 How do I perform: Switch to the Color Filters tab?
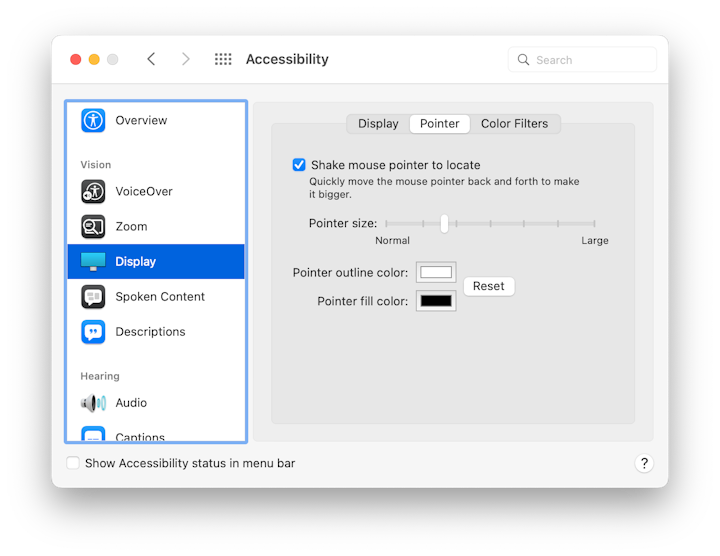(514, 124)
